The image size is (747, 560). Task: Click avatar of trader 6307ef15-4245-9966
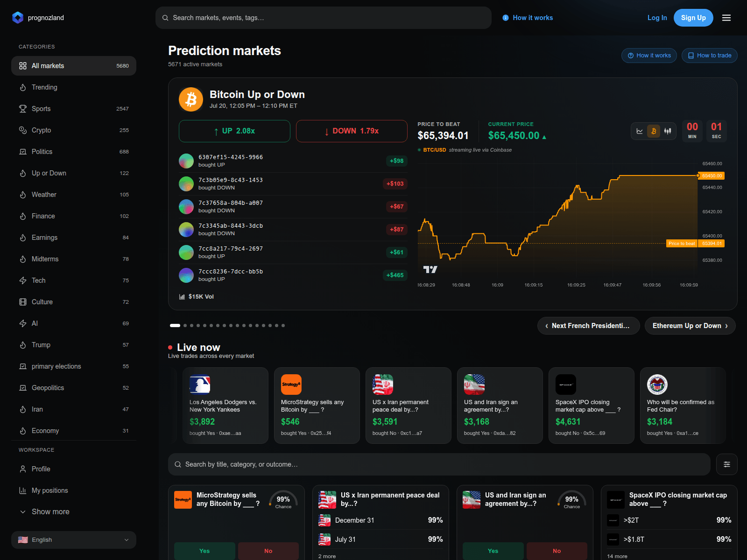coord(186,161)
